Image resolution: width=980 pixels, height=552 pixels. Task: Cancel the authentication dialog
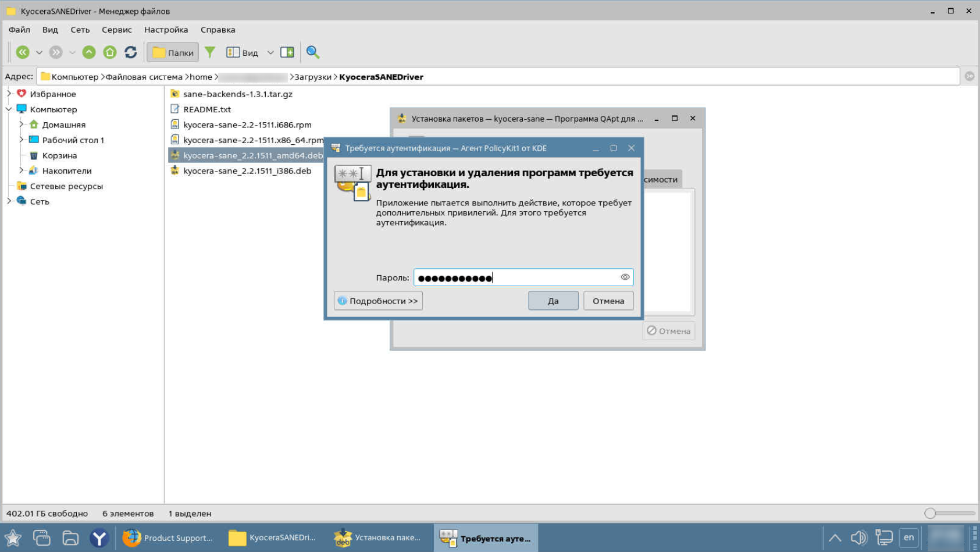coord(608,301)
